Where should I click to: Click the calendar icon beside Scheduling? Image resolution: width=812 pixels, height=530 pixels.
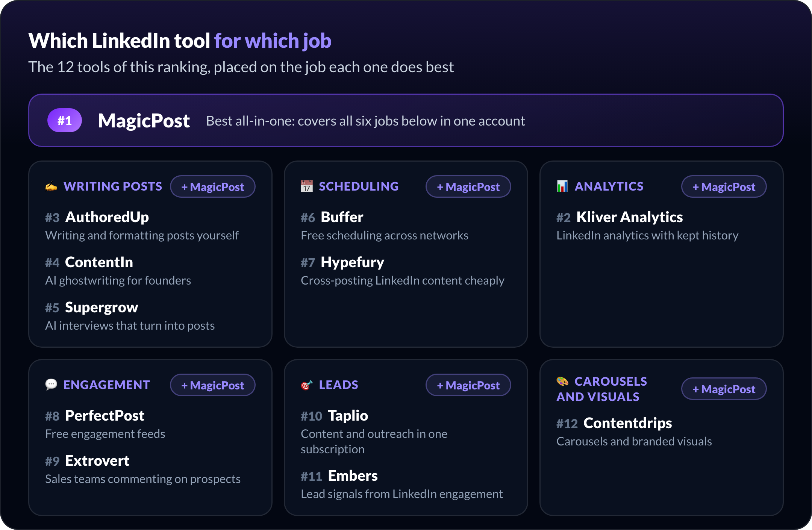point(307,186)
